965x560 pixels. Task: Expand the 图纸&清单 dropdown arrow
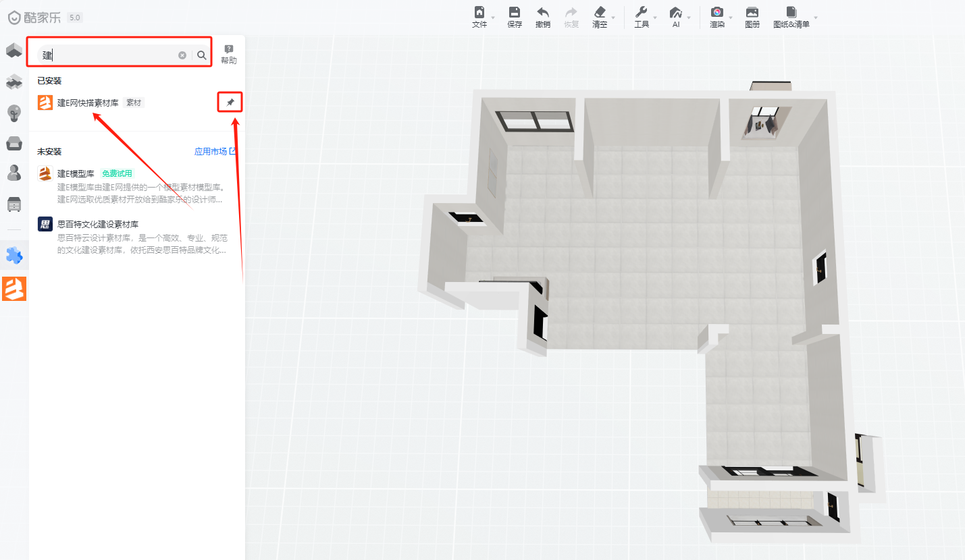click(x=815, y=18)
